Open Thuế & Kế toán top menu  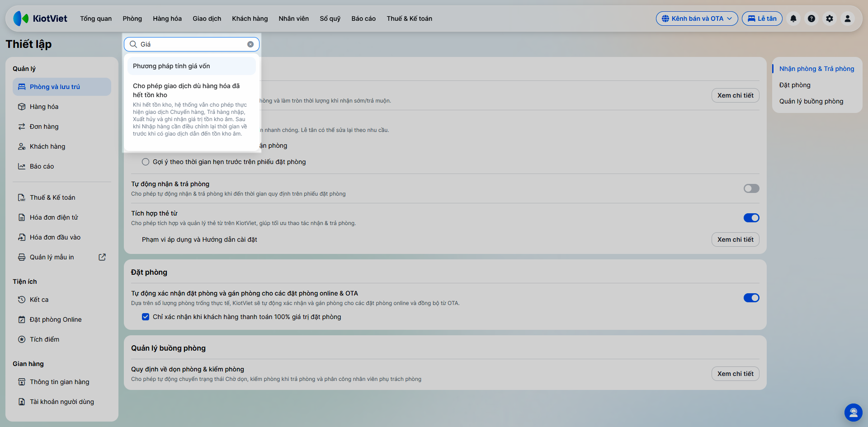click(410, 19)
